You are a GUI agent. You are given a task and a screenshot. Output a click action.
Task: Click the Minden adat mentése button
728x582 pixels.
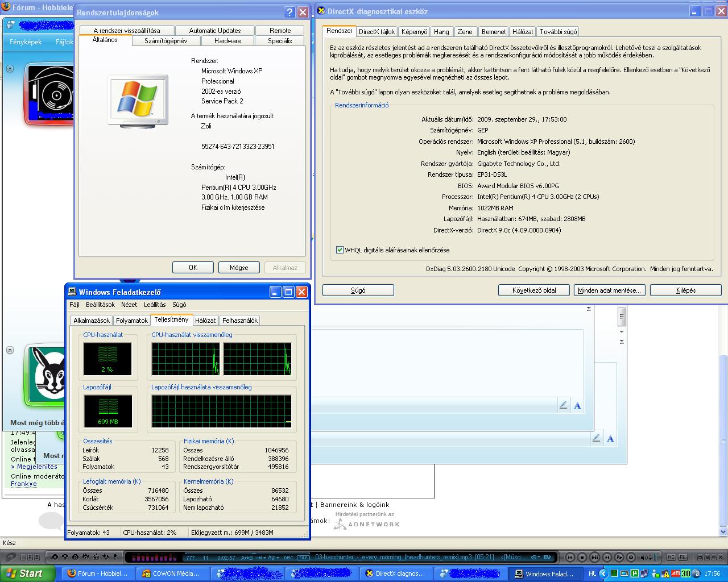pyautogui.click(x=609, y=290)
